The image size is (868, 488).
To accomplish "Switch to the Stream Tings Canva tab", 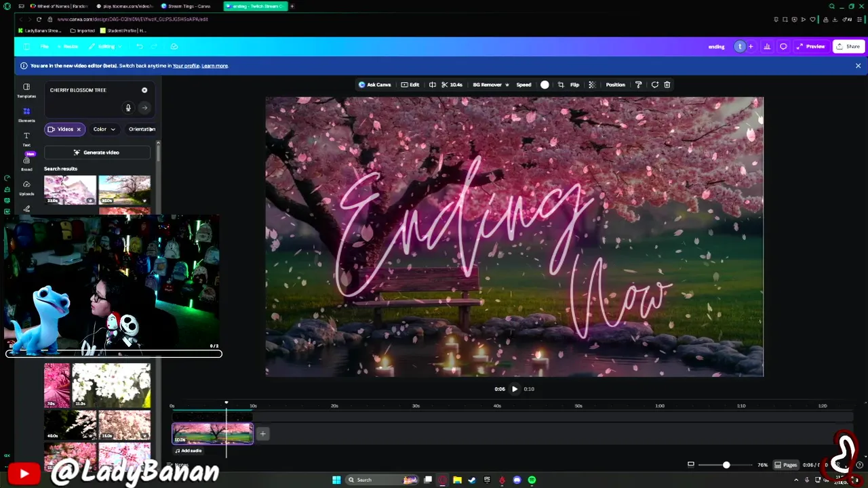I will (186, 6).
